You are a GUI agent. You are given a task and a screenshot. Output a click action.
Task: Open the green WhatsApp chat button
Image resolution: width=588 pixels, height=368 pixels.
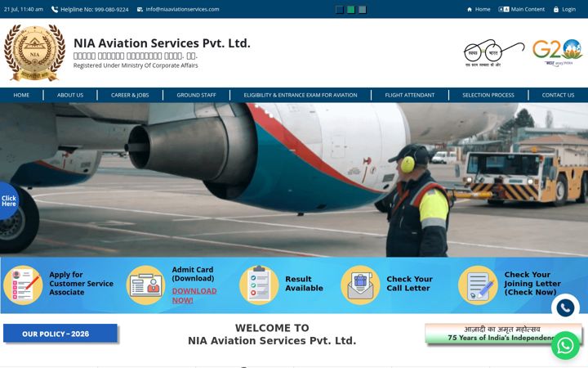565,345
